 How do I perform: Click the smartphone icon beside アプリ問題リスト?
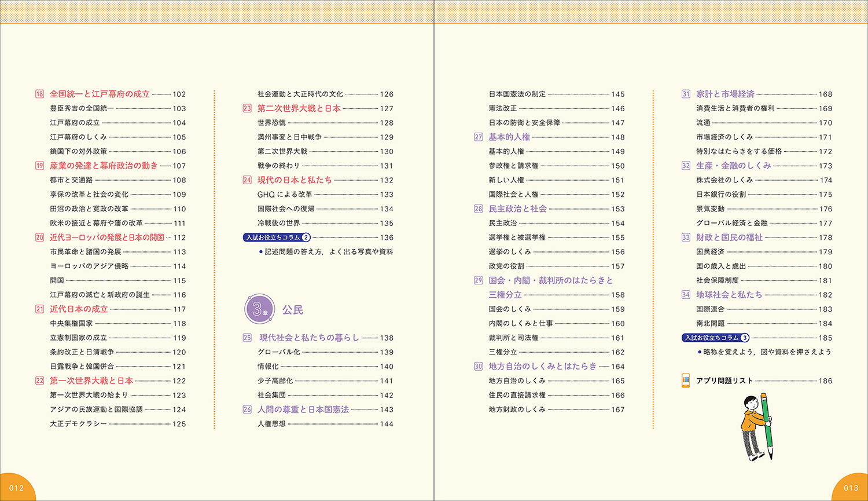coord(686,381)
